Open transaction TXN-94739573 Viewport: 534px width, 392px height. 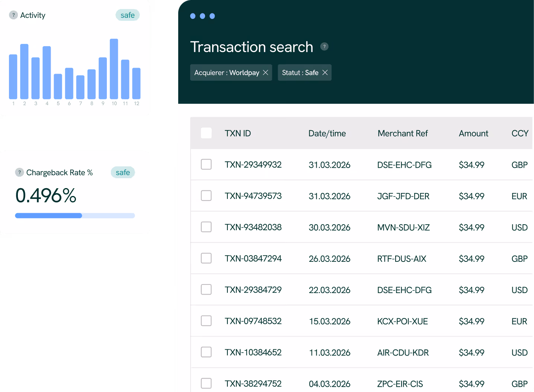pyautogui.click(x=253, y=196)
